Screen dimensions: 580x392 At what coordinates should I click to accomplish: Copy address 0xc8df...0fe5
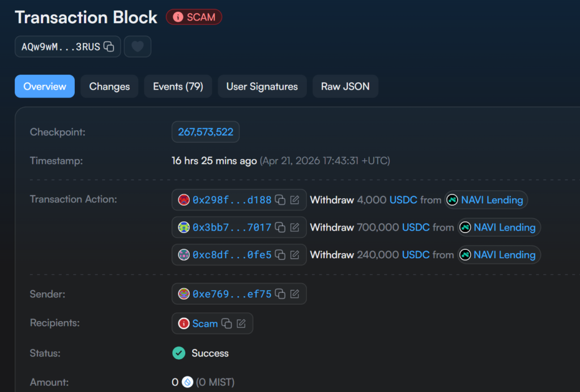click(x=279, y=254)
